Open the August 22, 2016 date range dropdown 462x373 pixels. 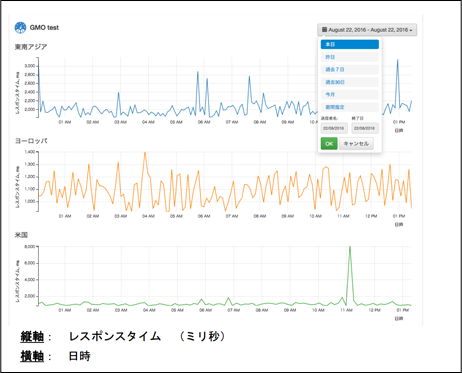pyautogui.click(x=367, y=30)
